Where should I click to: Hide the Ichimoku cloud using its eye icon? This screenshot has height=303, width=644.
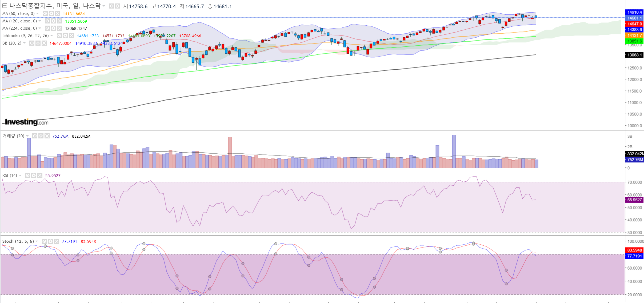click(x=59, y=35)
